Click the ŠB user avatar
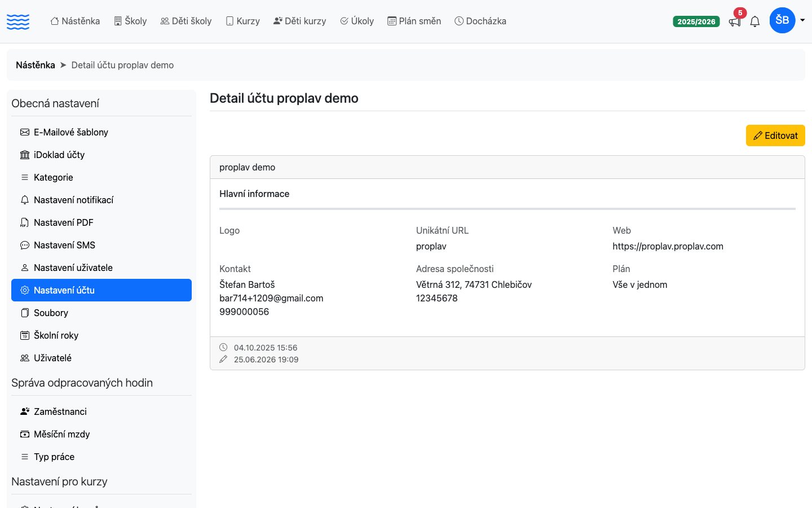This screenshot has width=812, height=508. pos(782,20)
